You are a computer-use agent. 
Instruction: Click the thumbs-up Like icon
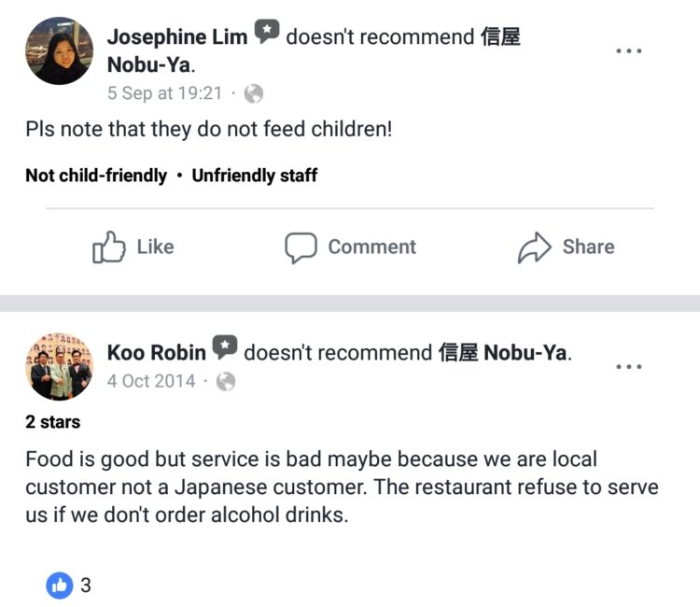[x=108, y=247]
